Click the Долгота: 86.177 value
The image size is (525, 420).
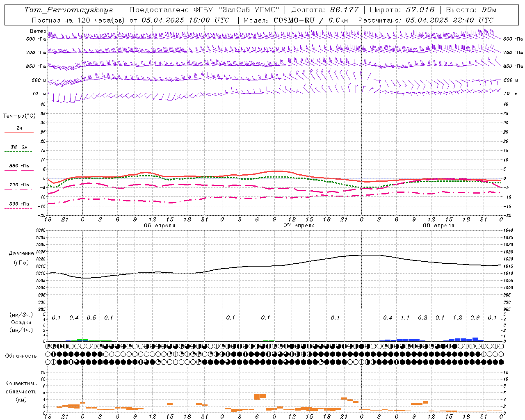(325, 10)
